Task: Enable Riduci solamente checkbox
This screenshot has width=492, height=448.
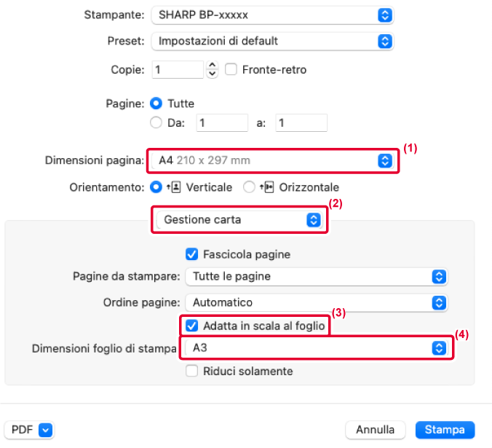Action: click(x=191, y=371)
